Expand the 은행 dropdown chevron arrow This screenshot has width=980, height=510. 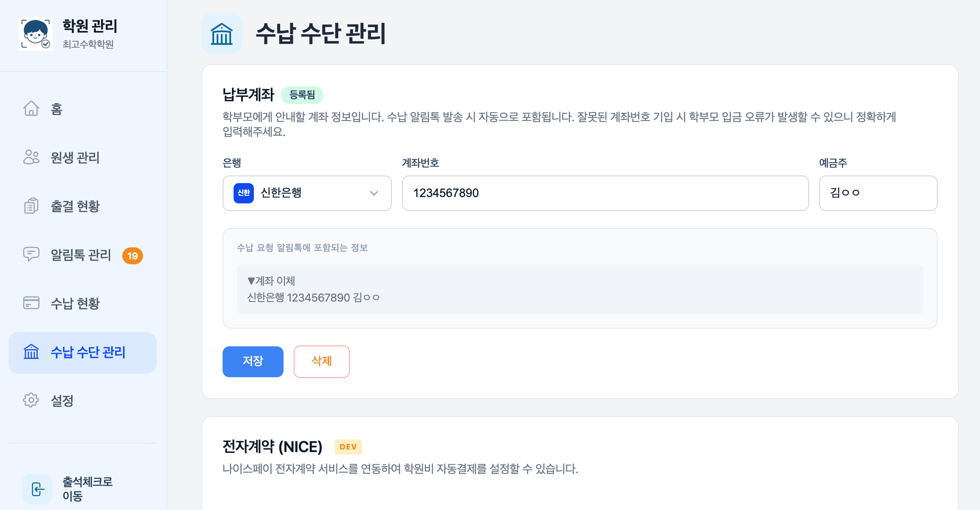(374, 193)
